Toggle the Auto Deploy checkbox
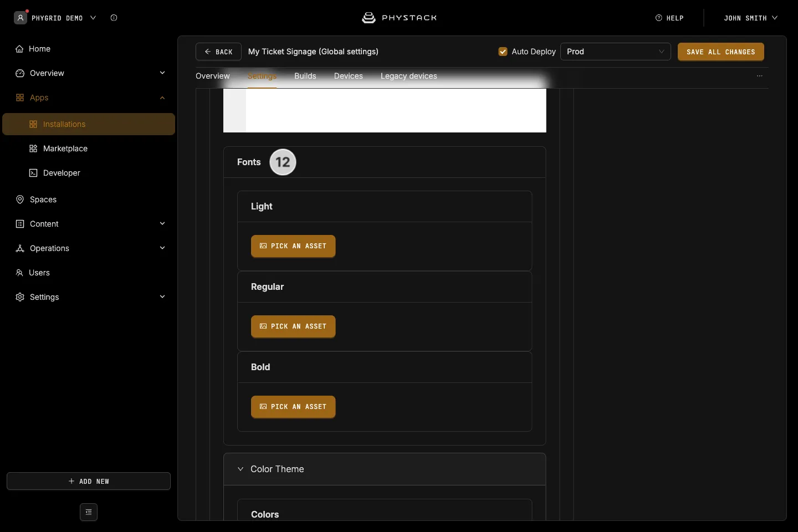 click(503, 52)
